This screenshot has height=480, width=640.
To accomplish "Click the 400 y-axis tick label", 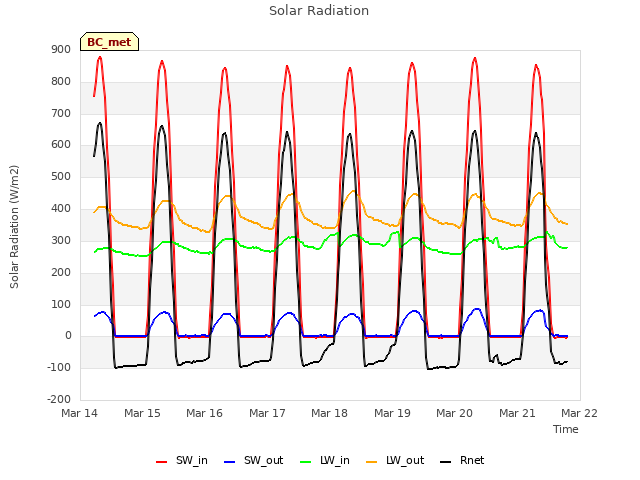I will click(x=61, y=209).
